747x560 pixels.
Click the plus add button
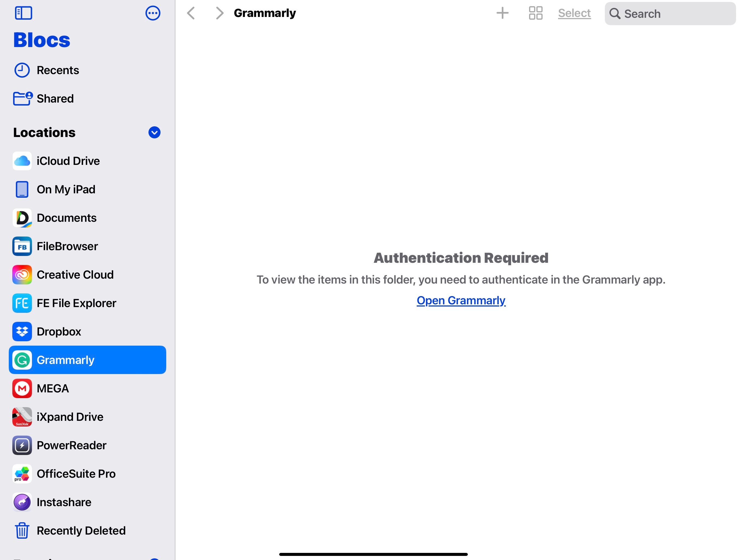(502, 13)
